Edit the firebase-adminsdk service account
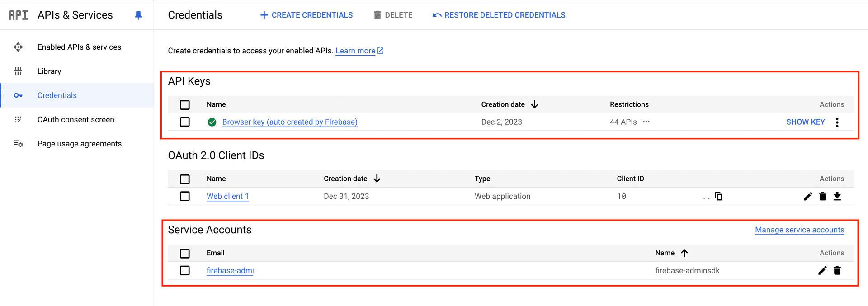 click(x=822, y=270)
